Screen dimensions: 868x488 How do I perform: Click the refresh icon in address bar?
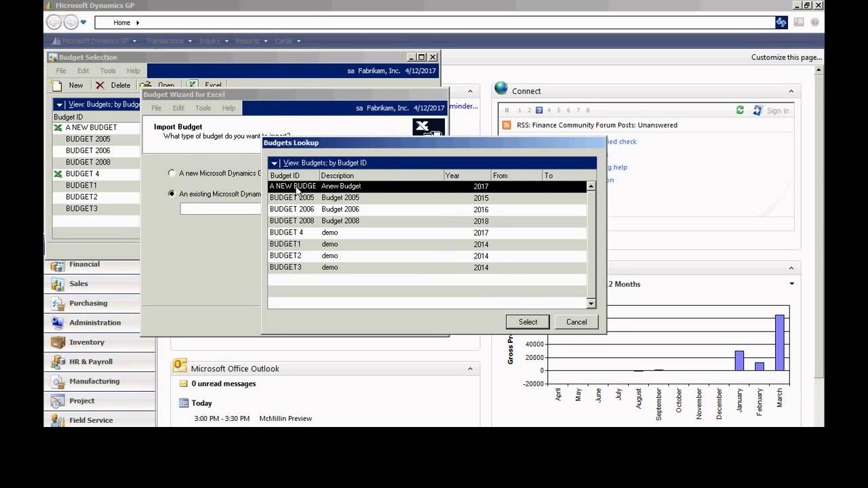click(781, 22)
